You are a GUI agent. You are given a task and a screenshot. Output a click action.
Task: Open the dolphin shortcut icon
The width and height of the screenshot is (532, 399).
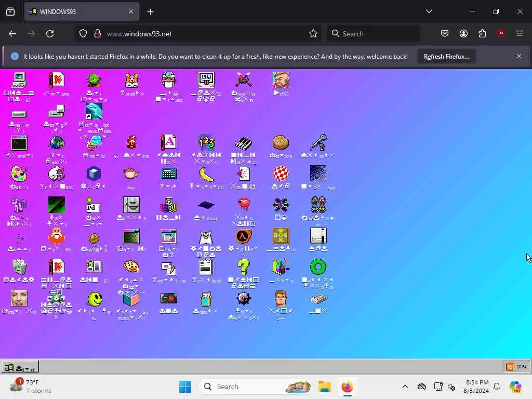tap(94, 111)
